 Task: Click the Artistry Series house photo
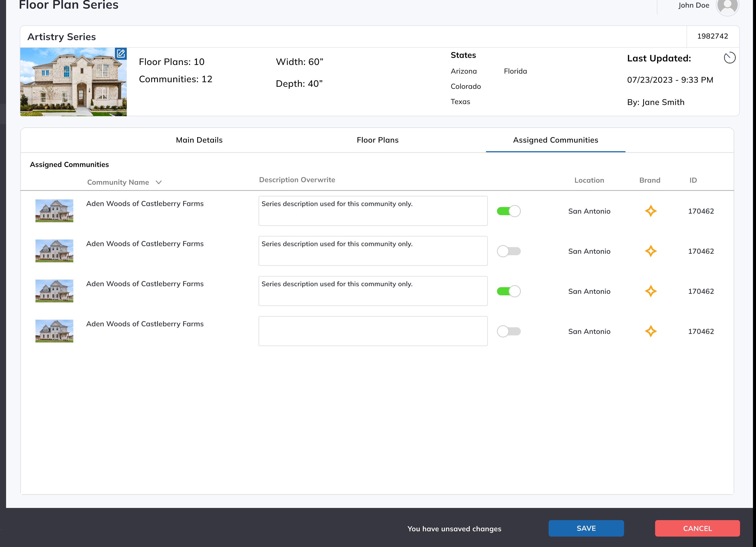coord(73,82)
